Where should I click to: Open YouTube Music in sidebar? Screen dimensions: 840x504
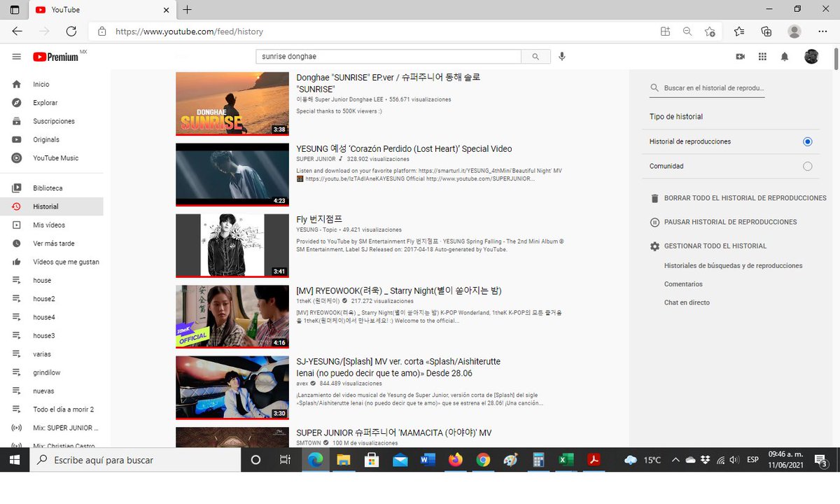(52, 158)
